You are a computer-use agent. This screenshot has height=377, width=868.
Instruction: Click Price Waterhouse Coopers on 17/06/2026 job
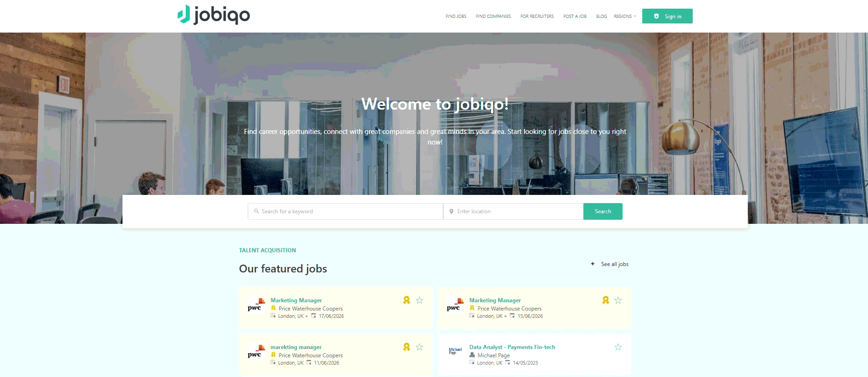coord(311,309)
